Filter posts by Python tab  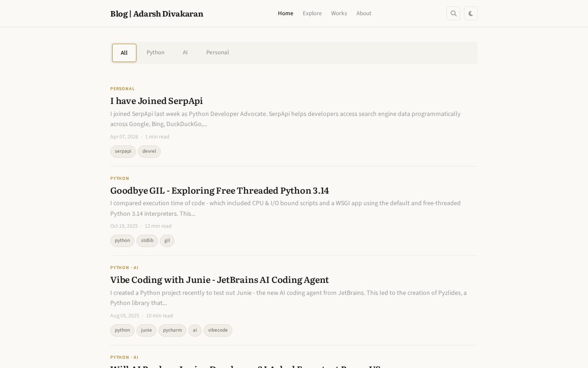[x=155, y=52]
